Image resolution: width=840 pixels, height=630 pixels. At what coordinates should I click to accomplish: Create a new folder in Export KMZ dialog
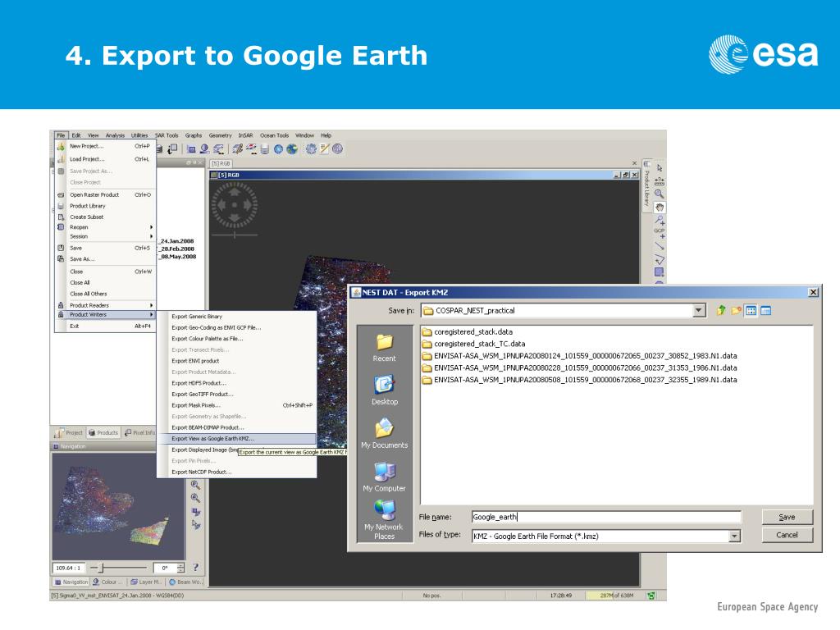736,310
